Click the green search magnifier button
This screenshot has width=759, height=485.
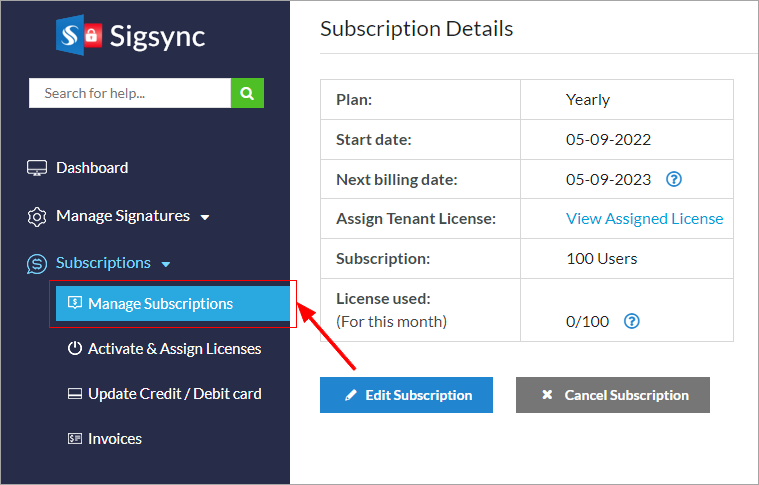[x=247, y=93]
